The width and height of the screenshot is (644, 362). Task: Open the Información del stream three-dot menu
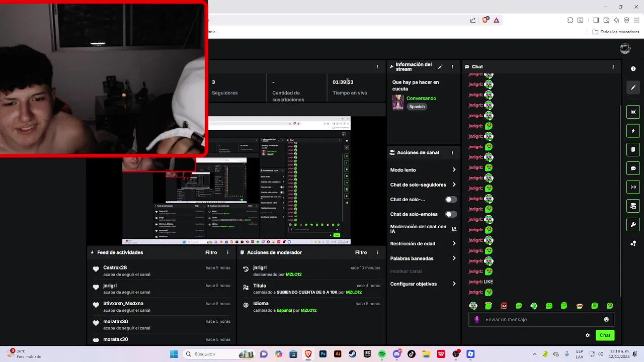coord(452,66)
